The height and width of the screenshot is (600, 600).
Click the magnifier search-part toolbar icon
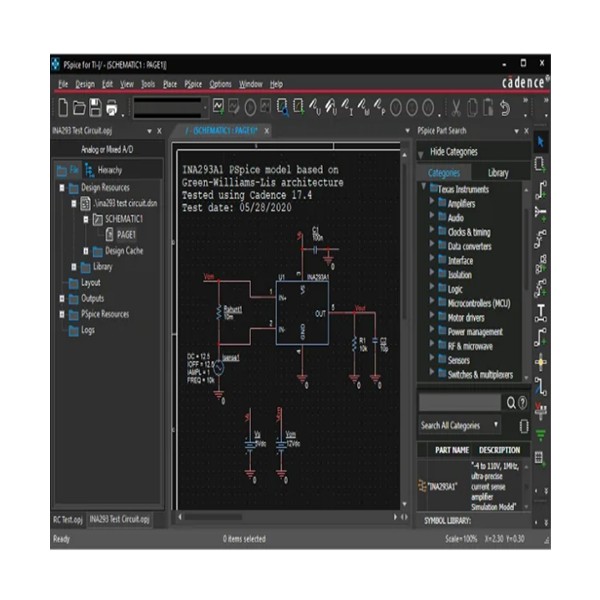(283, 108)
